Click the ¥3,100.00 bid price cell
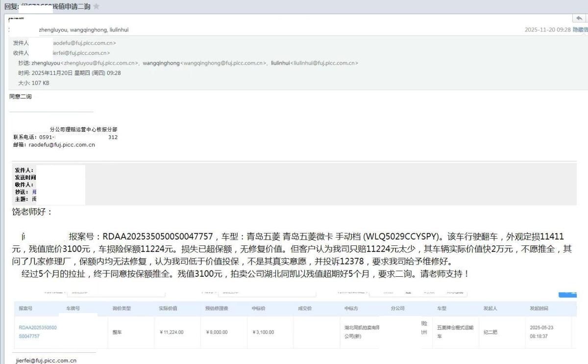The height and width of the screenshot is (364, 588). (263, 332)
